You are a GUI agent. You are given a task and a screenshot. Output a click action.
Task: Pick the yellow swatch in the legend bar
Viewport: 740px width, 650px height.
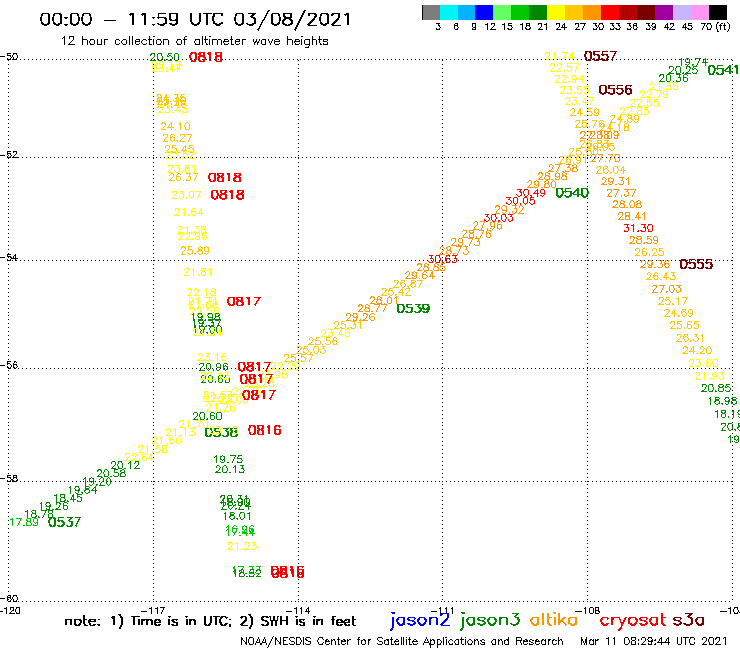tap(556, 12)
